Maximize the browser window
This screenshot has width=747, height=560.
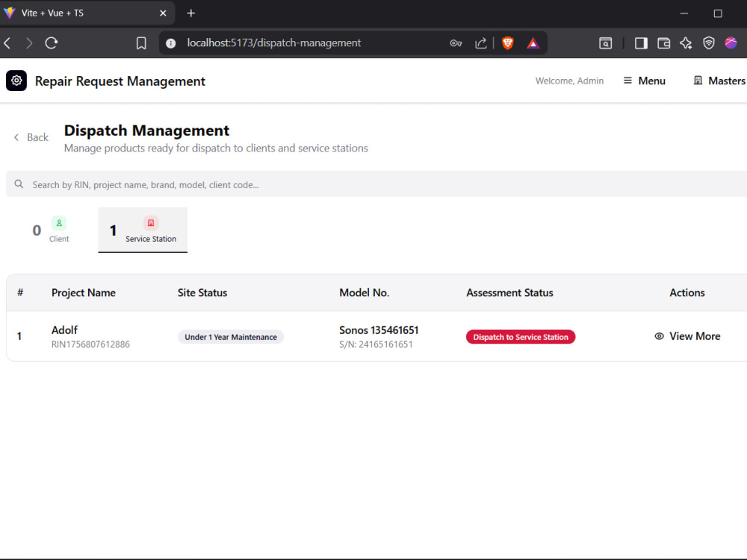tap(718, 13)
